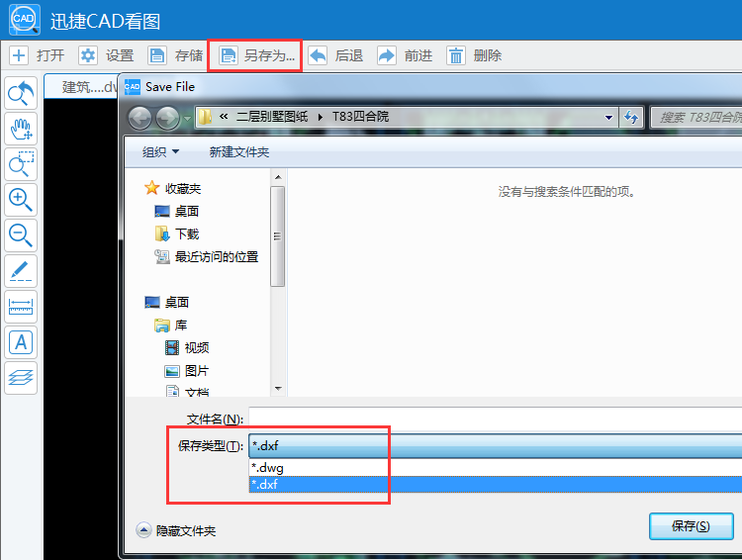Click the refresh button beside address bar
Image resolution: width=742 pixels, height=560 pixels.
[631, 117]
